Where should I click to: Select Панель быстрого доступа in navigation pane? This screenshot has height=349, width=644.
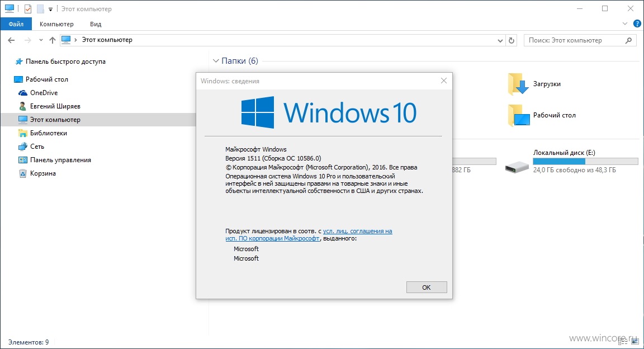65,62
